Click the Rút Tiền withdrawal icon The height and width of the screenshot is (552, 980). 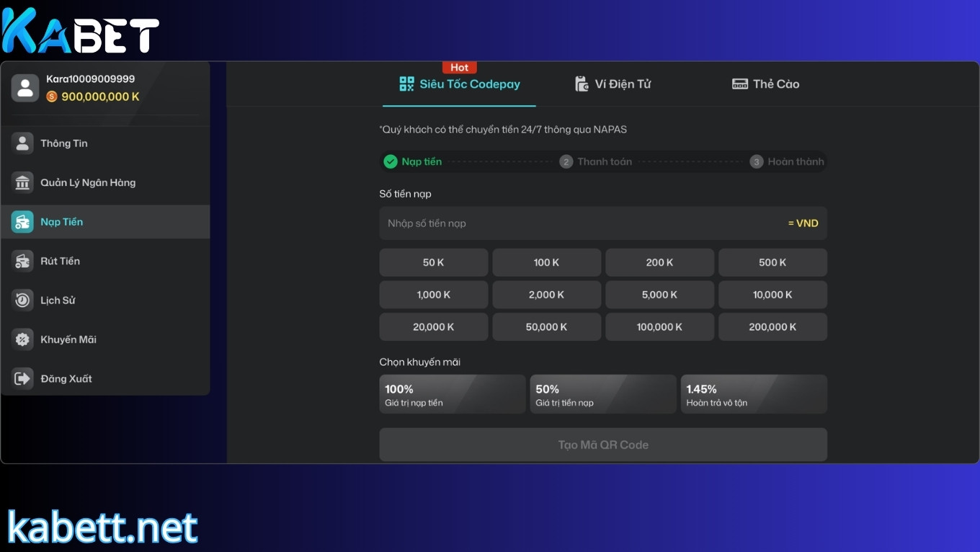(22, 262)
